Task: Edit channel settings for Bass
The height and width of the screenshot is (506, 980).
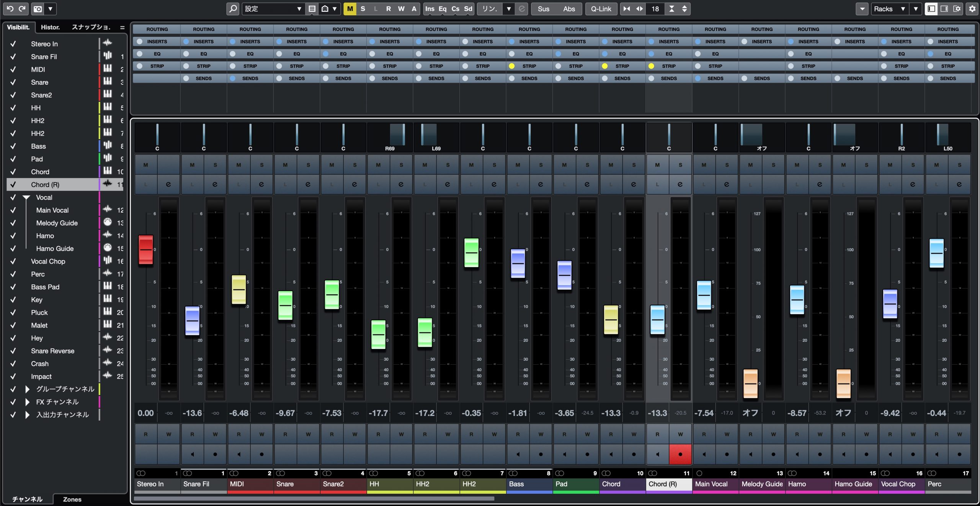Action: (541, 184)
